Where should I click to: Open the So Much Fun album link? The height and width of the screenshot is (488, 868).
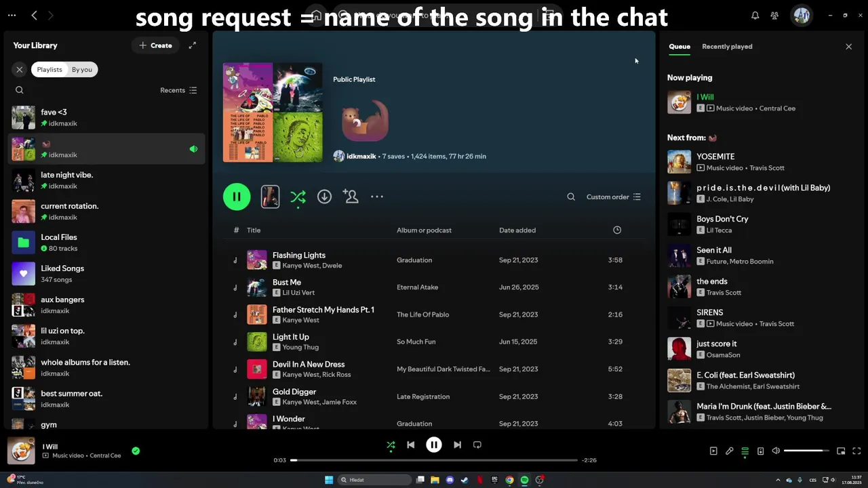[416, 342]
